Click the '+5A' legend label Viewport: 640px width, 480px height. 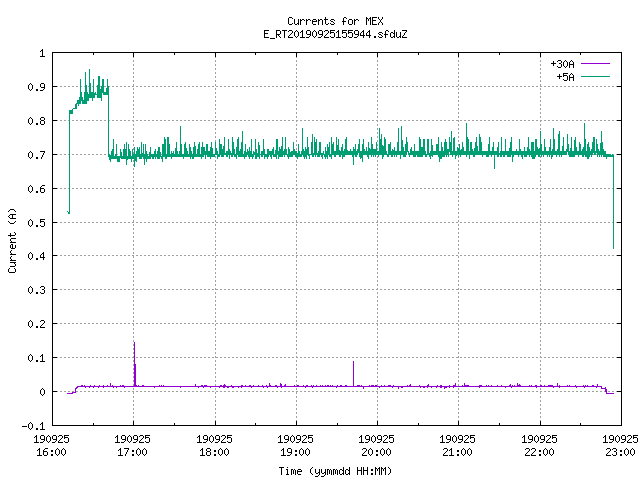(565, 77)
